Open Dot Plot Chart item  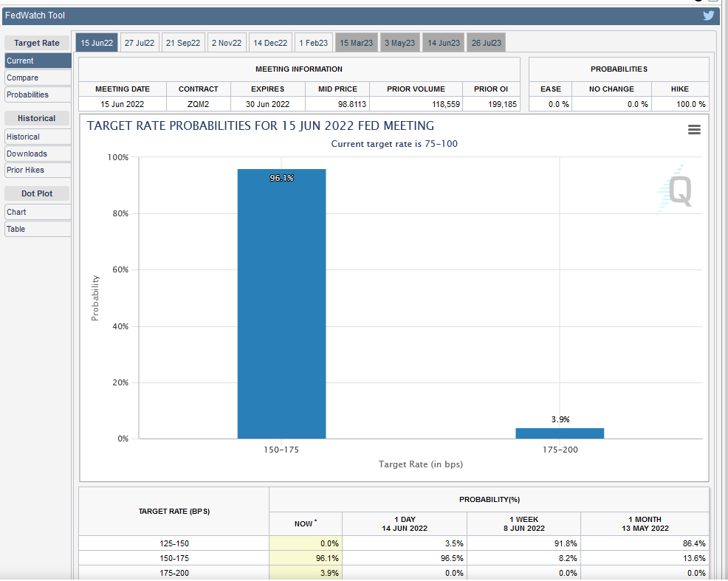(x=38, y=212)
